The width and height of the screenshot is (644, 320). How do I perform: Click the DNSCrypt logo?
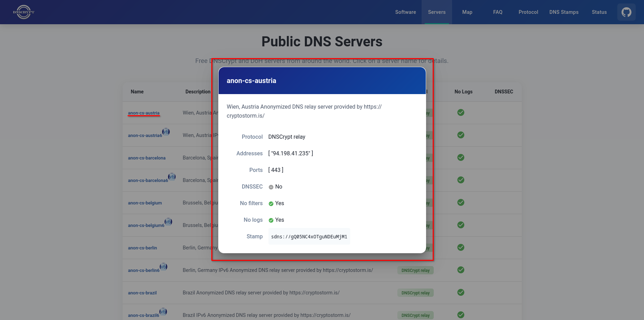point(24,12)
